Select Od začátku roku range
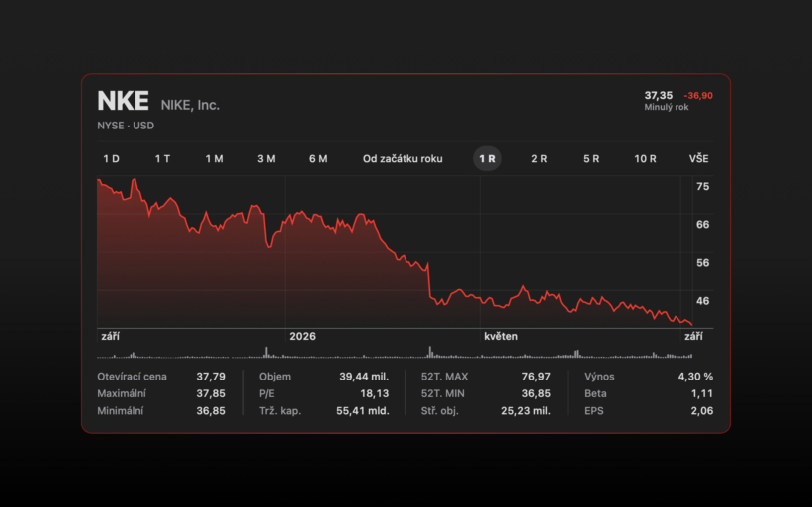This screenshot has width=812, height=507. pyautogui.click(x=403, y=159)
